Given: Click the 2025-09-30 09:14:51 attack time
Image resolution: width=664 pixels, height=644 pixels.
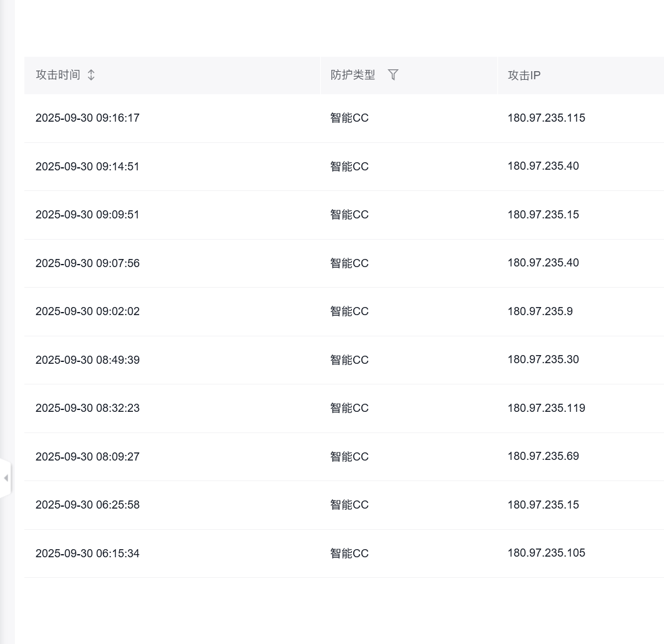Looking at the screenshot, I should pyautogui.click(x=87, y=167).
